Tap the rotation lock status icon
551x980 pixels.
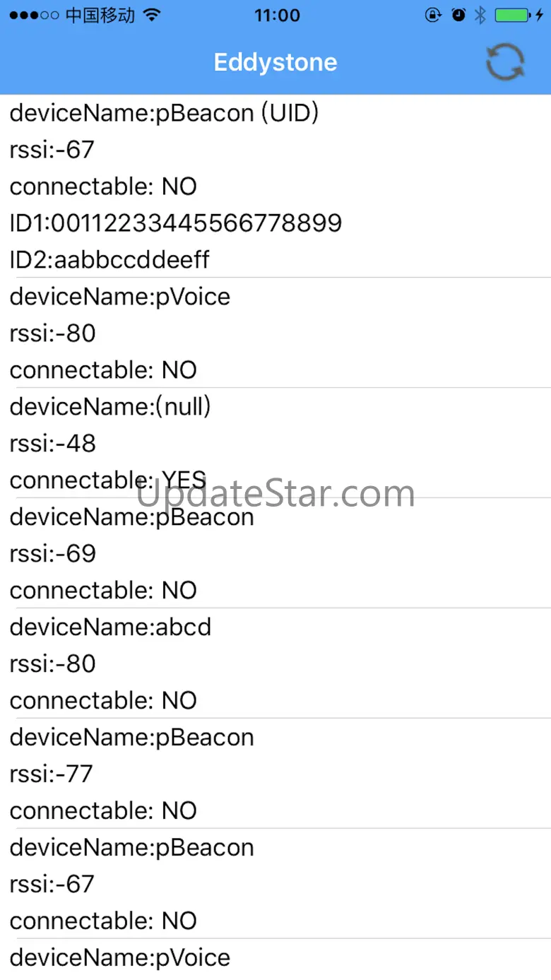pyautogui.click(x=433, y=15)
